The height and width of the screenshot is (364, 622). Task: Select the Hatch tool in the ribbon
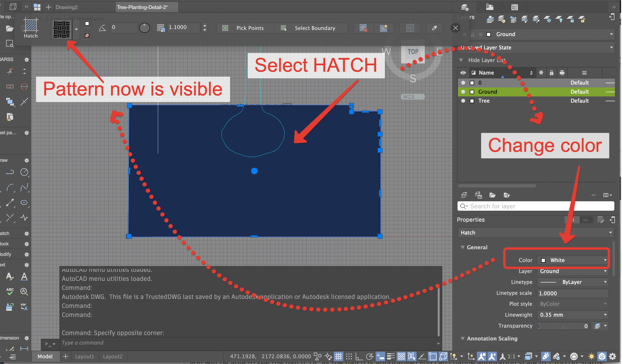30,28
